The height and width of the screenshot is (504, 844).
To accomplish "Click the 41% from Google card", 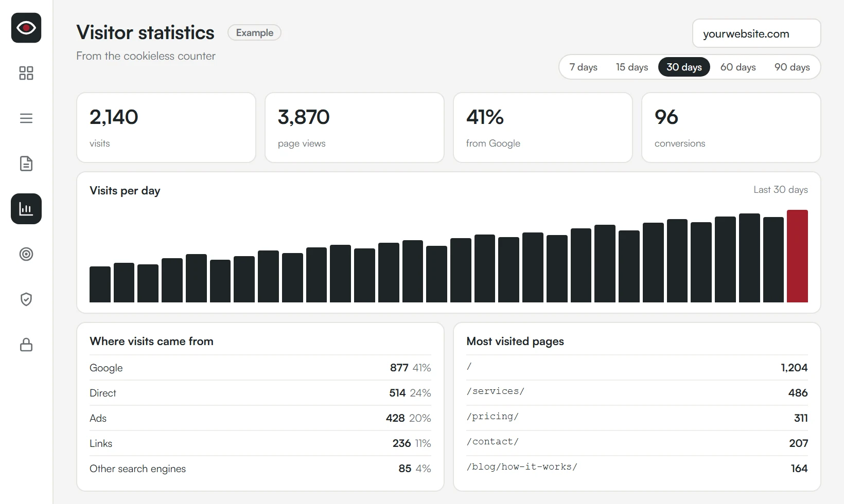I will [543, 128].
